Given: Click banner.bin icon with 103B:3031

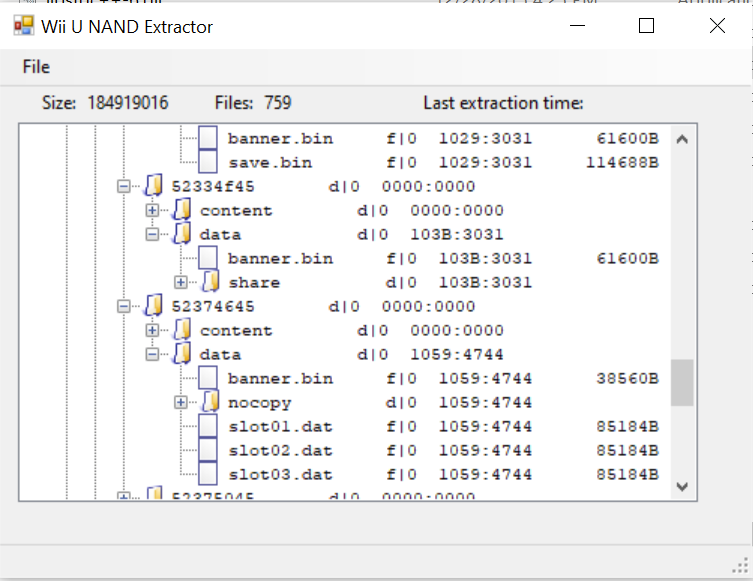Looking at the screenshot, I should click(208, 257).
